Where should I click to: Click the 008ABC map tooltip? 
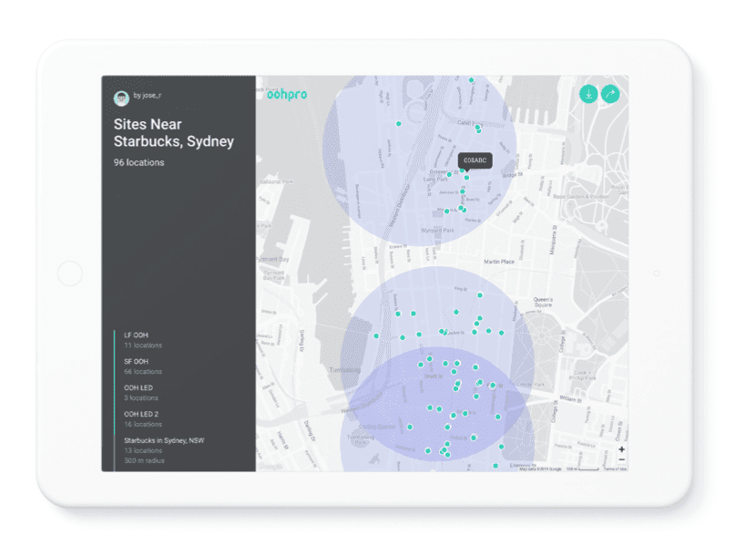coord(475,160)
